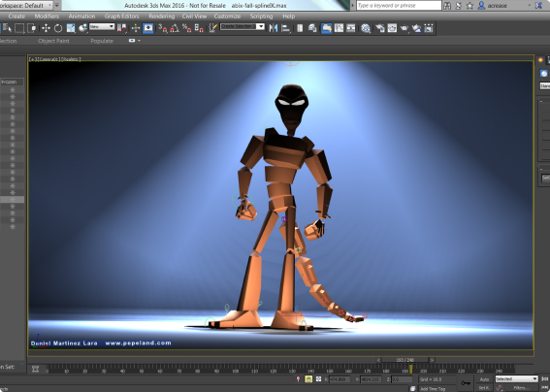Open the Create menu
Image resolution: width=550 pixels, height=392 pixels.
pyautogui.click(x=16, y=16)
